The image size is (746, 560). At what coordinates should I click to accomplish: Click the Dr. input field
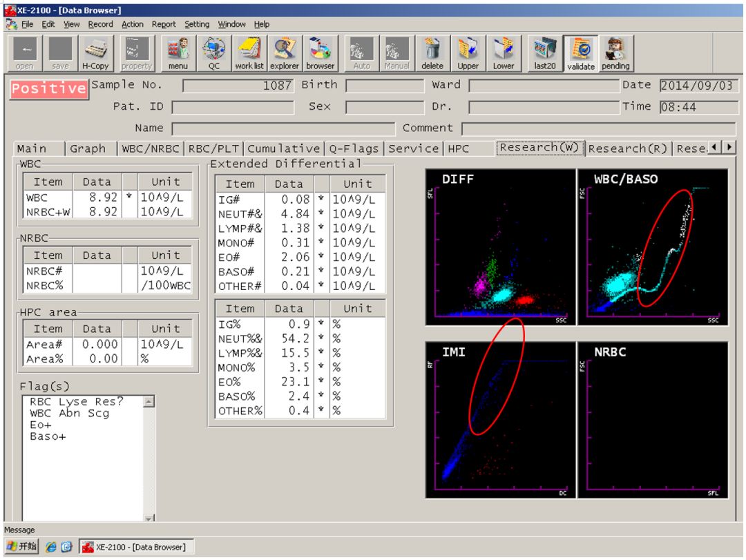(544, 107)
